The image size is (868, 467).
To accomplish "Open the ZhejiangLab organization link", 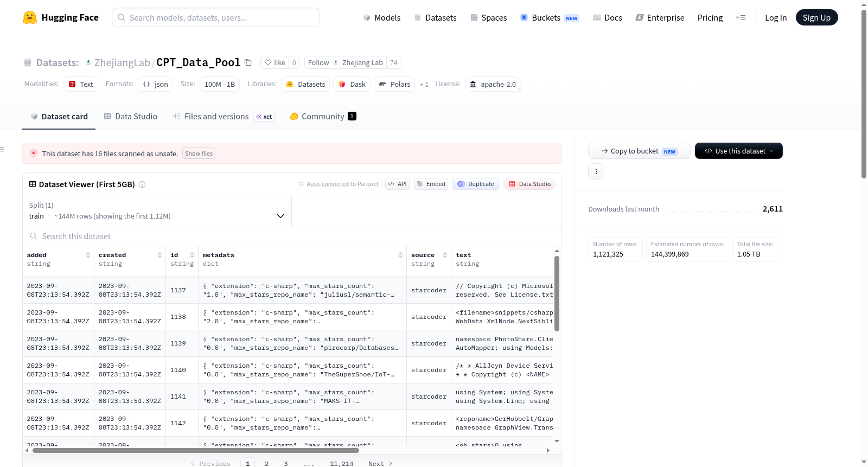I will pyautogui.click(x=122, y=62).
